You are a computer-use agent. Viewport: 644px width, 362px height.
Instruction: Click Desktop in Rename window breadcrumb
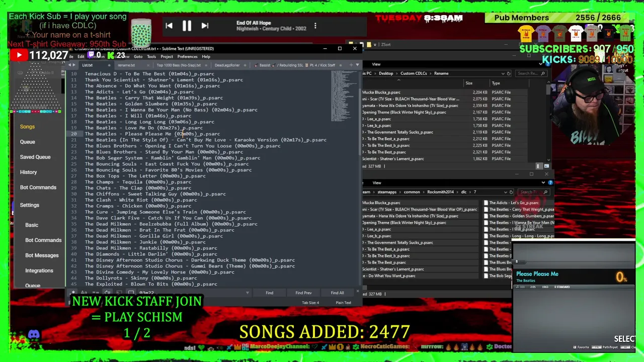(386, 73)
